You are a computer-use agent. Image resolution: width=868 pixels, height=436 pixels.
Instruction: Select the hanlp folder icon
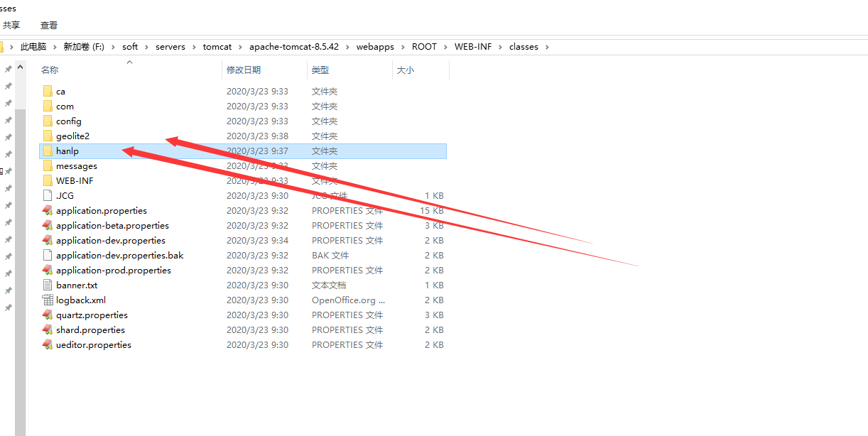point(48,151)
